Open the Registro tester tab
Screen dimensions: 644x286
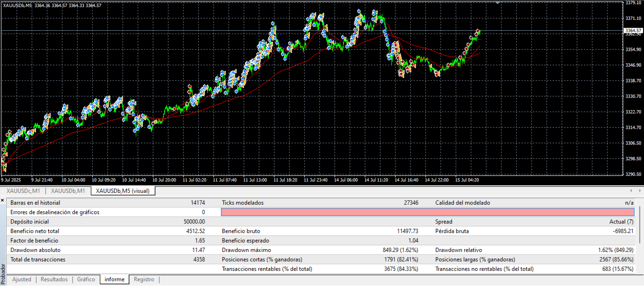point(144,279)
